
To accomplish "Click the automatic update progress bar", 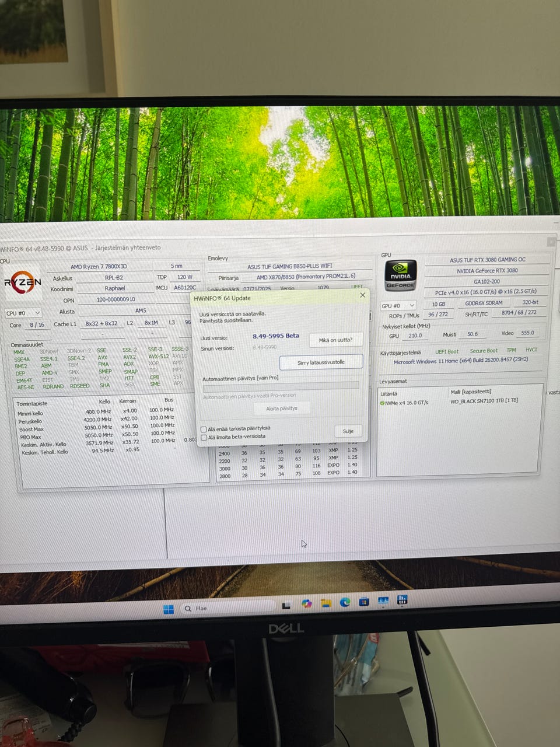I will coord(281,386).
